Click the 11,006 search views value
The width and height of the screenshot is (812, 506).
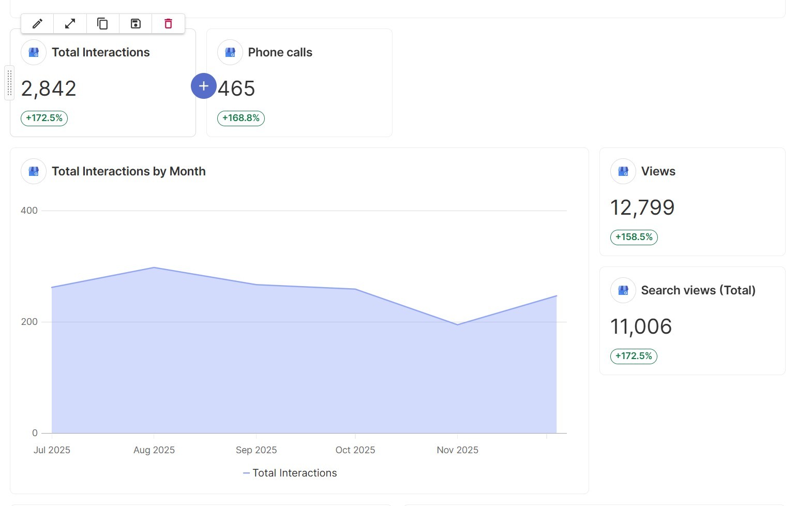[641, 327]
